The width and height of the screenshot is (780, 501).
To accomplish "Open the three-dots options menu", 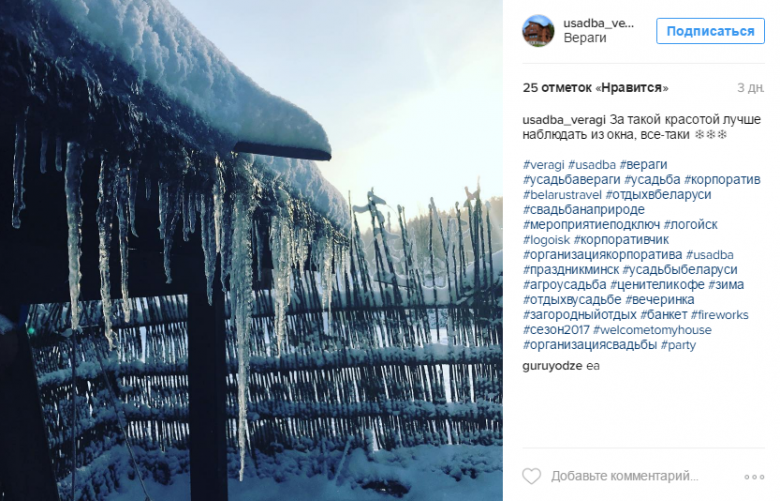I will pos(754,477).
